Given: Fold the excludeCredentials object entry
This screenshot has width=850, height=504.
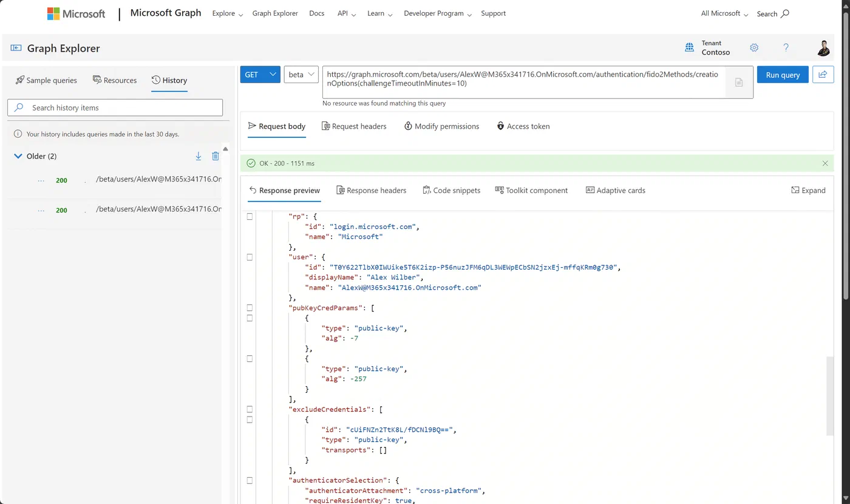Looking at the screenshot, I should pyautogui.click(x=250, y=419).
